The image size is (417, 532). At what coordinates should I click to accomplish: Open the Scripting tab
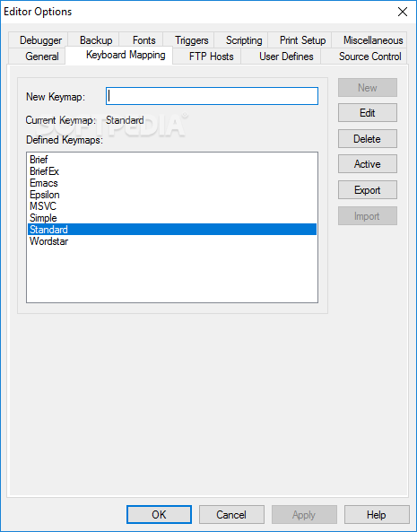(241, 40)
